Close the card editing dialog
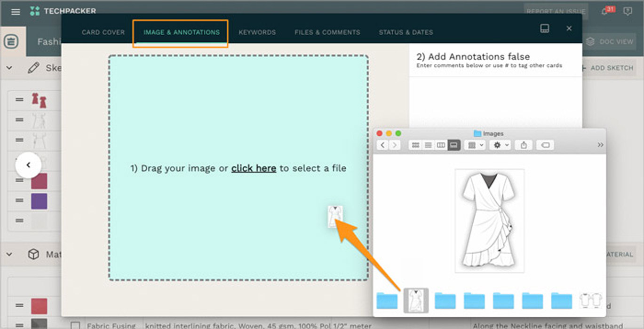This screenshot has width=644, height=329. [x=569, y=28]
